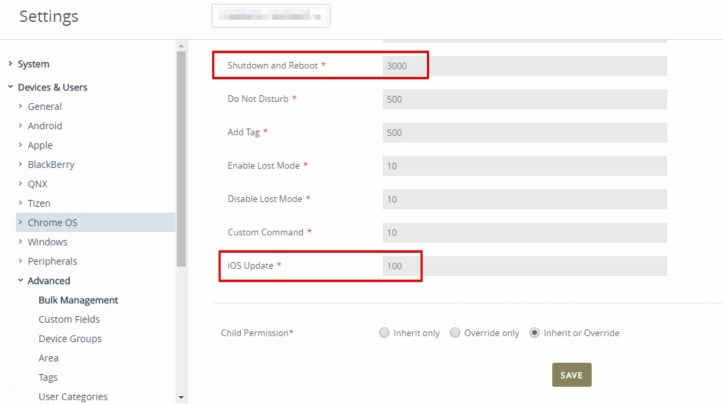Expand the System section chevron
723x404 pixels.
coord(10,64)
